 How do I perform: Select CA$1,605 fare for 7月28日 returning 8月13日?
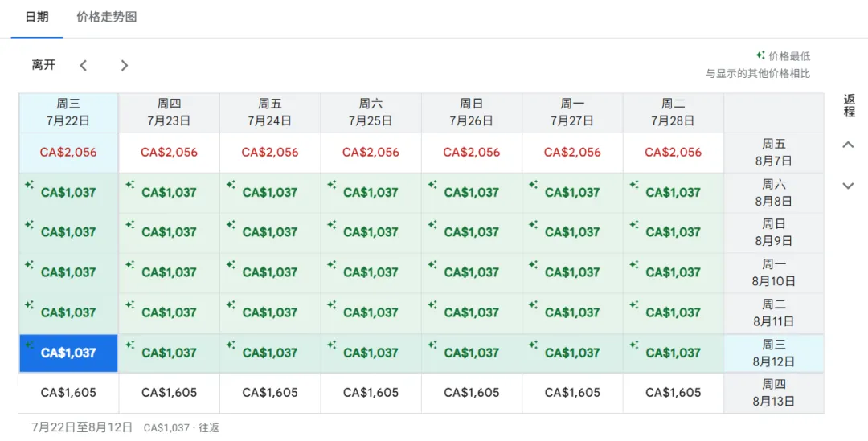(674, 393)
